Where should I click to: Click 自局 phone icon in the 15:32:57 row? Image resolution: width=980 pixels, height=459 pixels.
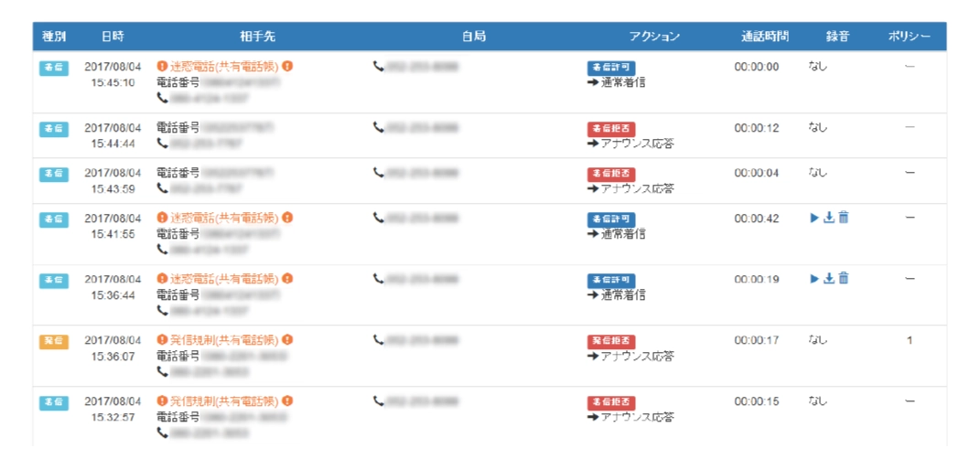pyautogui.click(x=378, y=400)
